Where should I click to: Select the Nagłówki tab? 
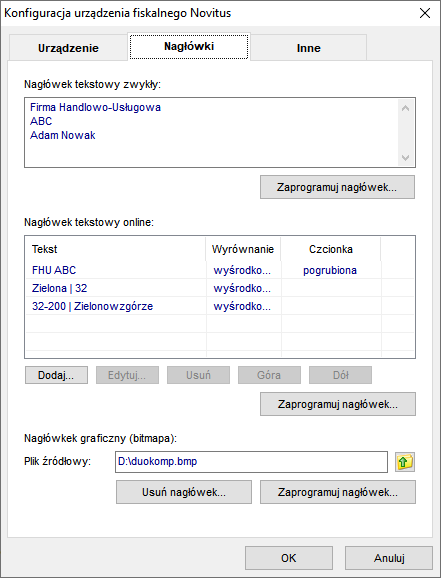[189, 46]
